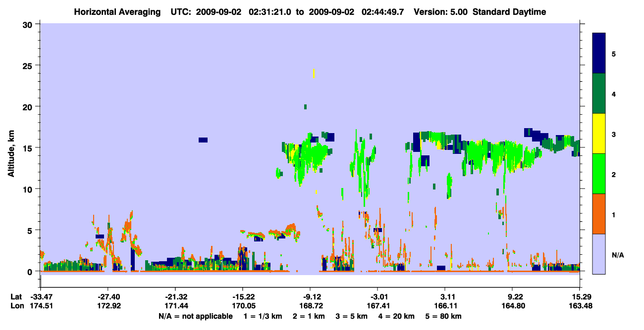Image resolution: width=644 pixels, height=330 pixels.
Task: Click the start time '02:31:21.0'
Action: (x=271, y=12)
